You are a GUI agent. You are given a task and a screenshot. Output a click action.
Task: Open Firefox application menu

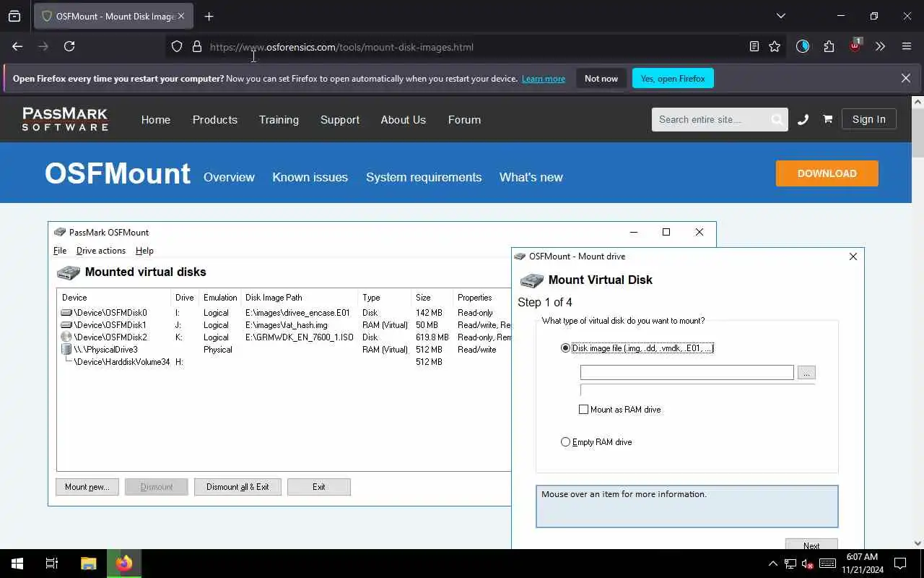click(x=907, y=46)
